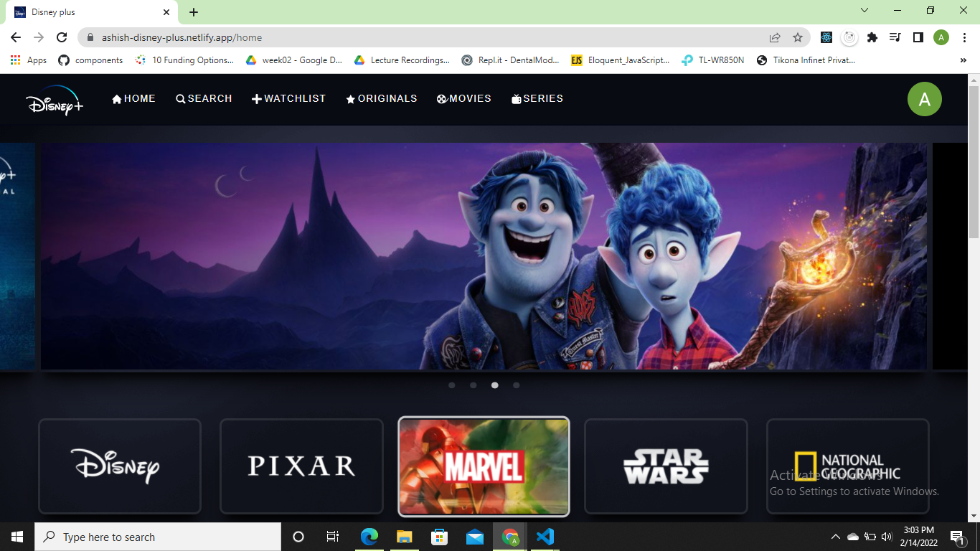Open Mail app from taskbar
Screen dimensions: 980x551
pos(474,537)
